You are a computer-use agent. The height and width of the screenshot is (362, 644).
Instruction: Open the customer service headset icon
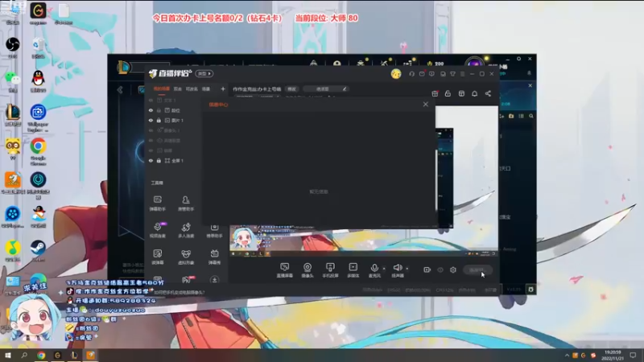pyautogui.click(x=411, y=74)
